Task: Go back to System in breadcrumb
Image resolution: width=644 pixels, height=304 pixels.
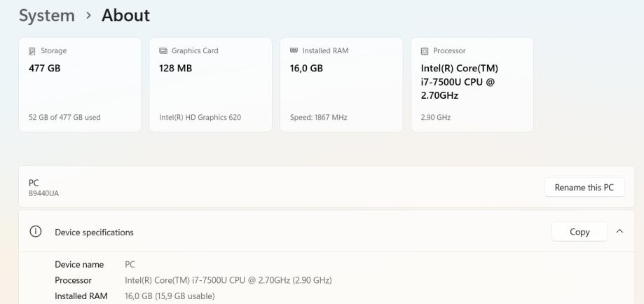Action: [x=46, y=15]
